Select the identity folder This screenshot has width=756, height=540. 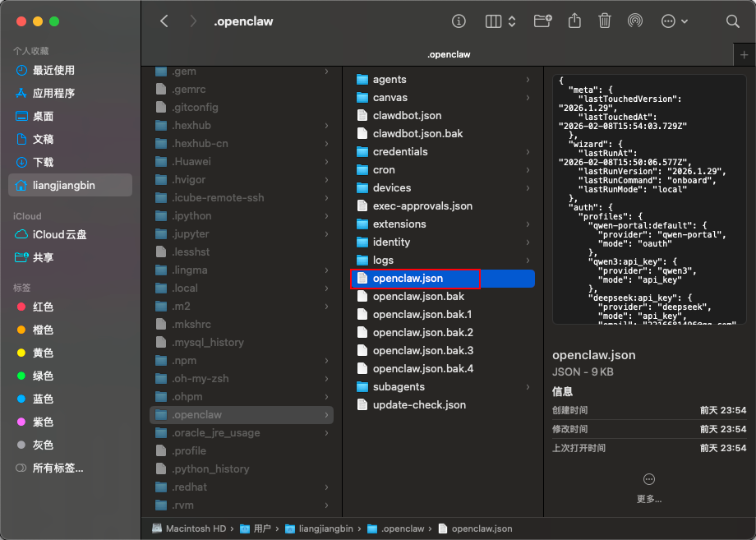pos(443,242)
